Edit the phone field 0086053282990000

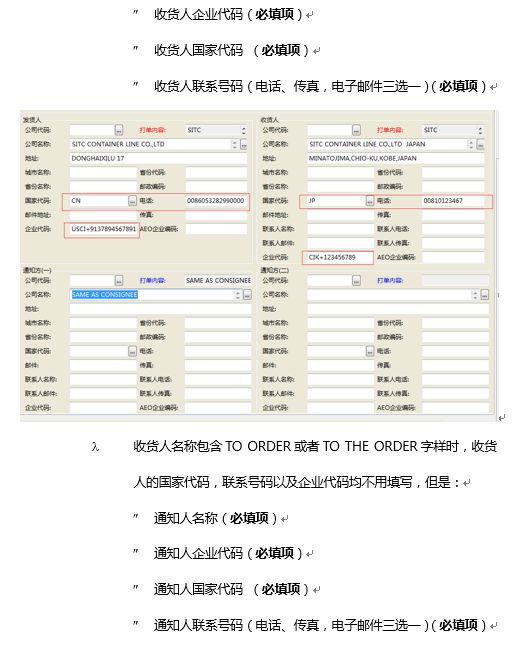pos(216,201)
